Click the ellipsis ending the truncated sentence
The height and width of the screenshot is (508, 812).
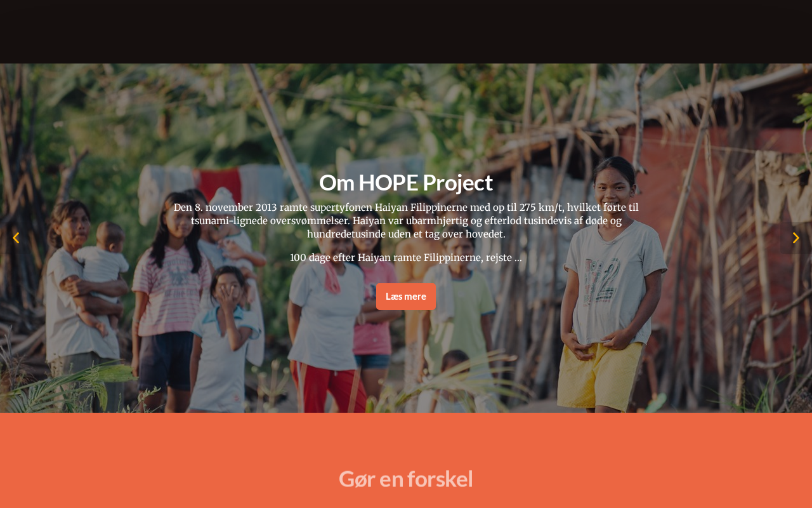[518, 258]
